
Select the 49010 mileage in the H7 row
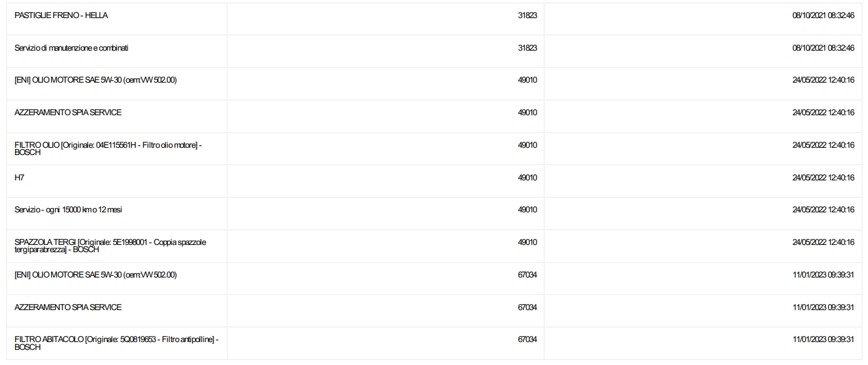point(527,178)
